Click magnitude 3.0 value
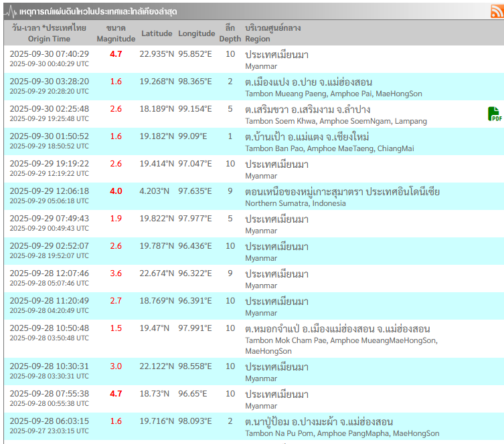The image size is (504, 444). pyautogui.click(x=116, y=366)
